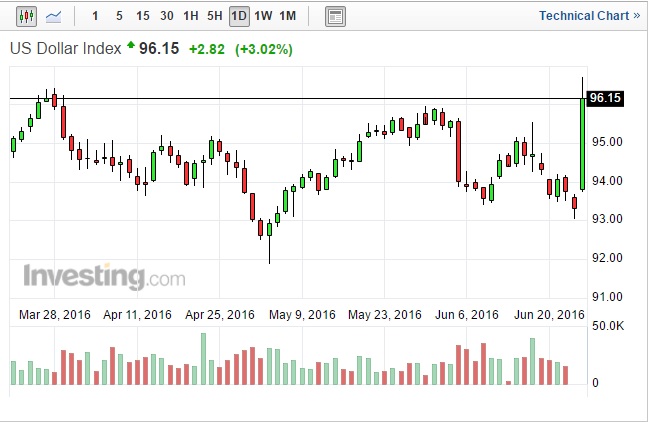Viewport: 648px width, 422px height.
Task: Click the black 96.15 price axis label
Action: 605,98
